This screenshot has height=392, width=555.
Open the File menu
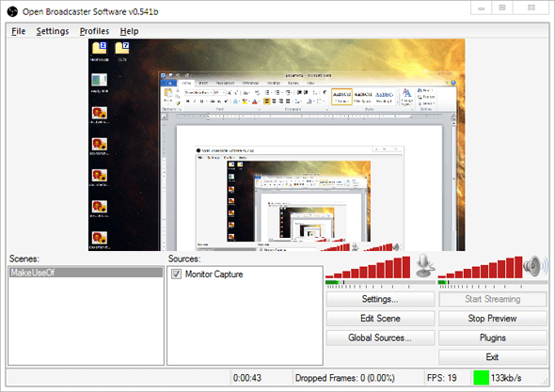[19, 31]
